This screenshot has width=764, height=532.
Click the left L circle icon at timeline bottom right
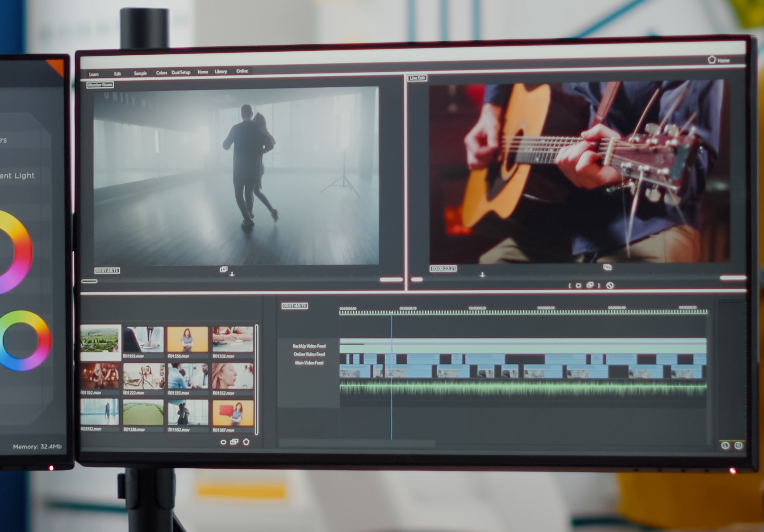725,445
